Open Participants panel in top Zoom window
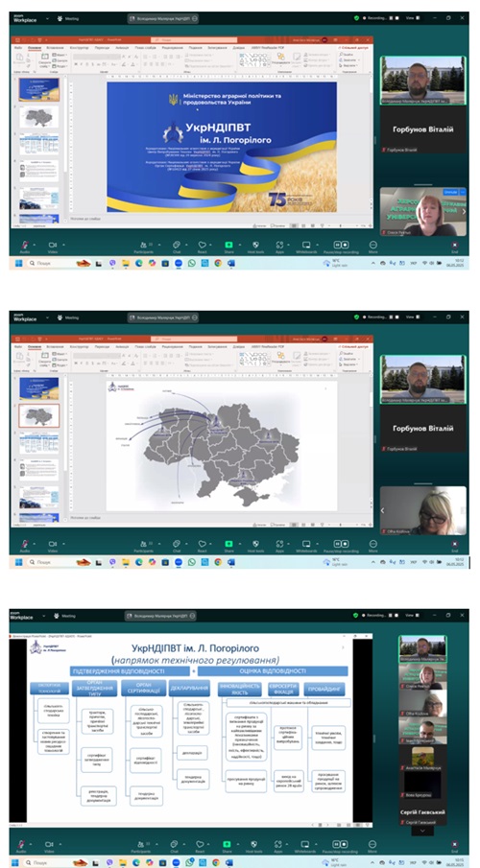This screenshot has height=868, width=480. tap(144, 246)
